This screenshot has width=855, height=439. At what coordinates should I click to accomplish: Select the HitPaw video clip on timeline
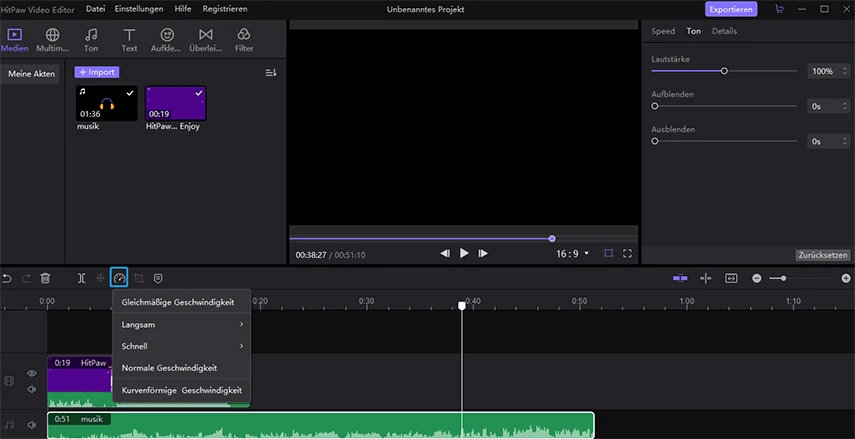pyautogui.click(x=80, y=382)
